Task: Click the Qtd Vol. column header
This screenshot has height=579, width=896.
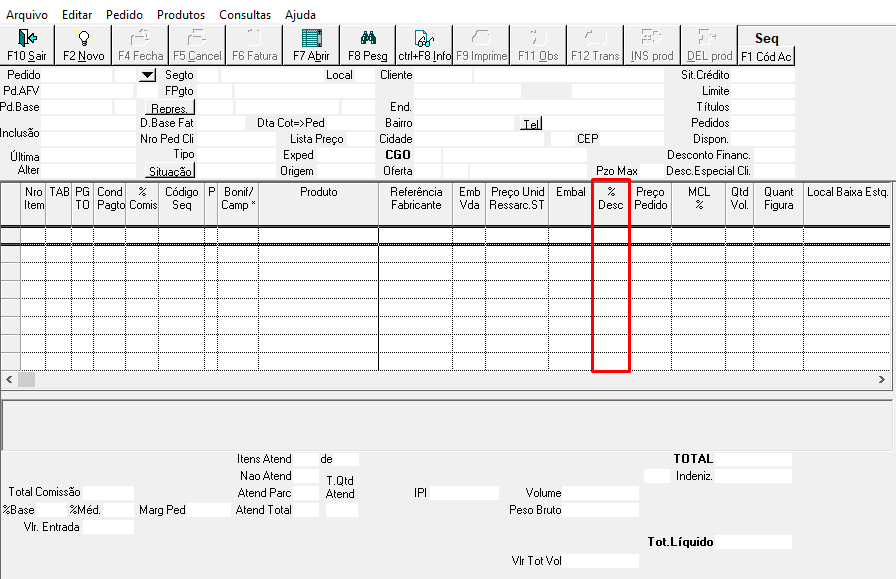Action: pos(739,204)
